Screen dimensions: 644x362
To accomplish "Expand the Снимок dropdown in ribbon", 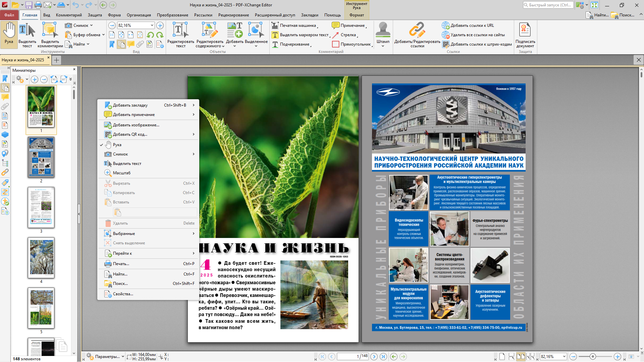I will click(91, 25).
